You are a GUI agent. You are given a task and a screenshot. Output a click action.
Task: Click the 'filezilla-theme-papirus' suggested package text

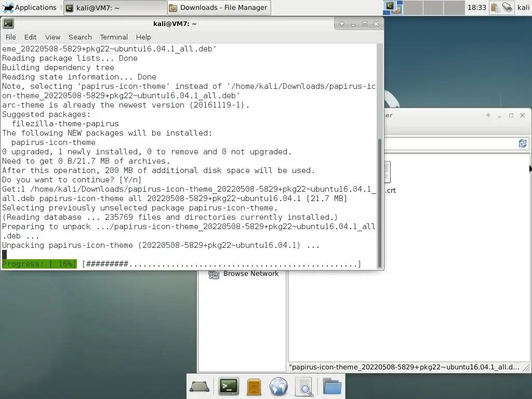65,124
